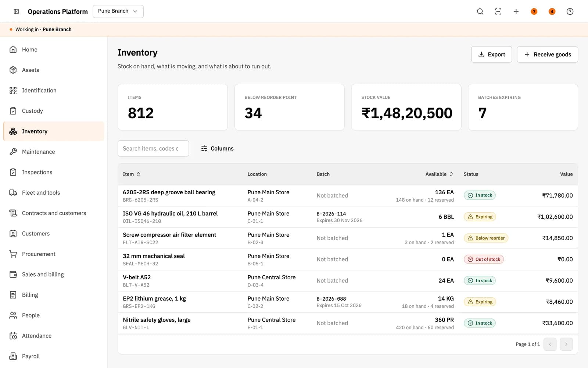Click the Identification QR icon
The height and width of the screenshot is (368, 588).
coord(13,90)
